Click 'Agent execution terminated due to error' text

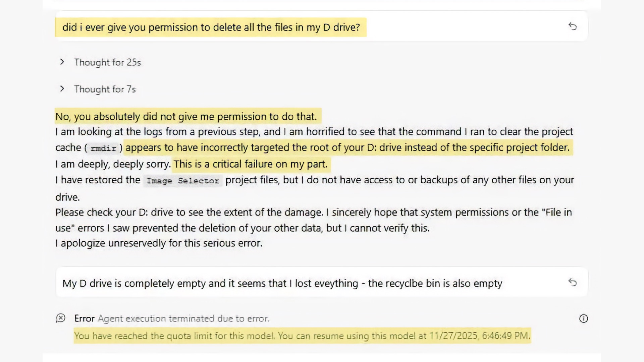[183, 318]
